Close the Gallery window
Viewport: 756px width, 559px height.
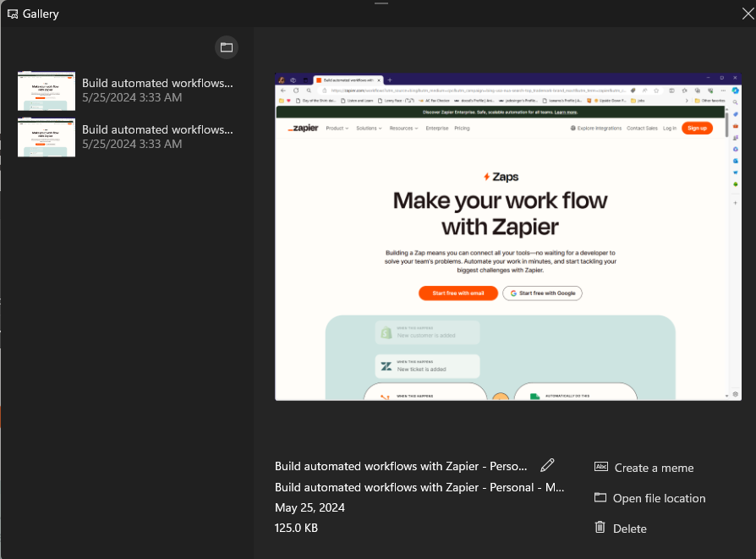(x=748, y=14)
